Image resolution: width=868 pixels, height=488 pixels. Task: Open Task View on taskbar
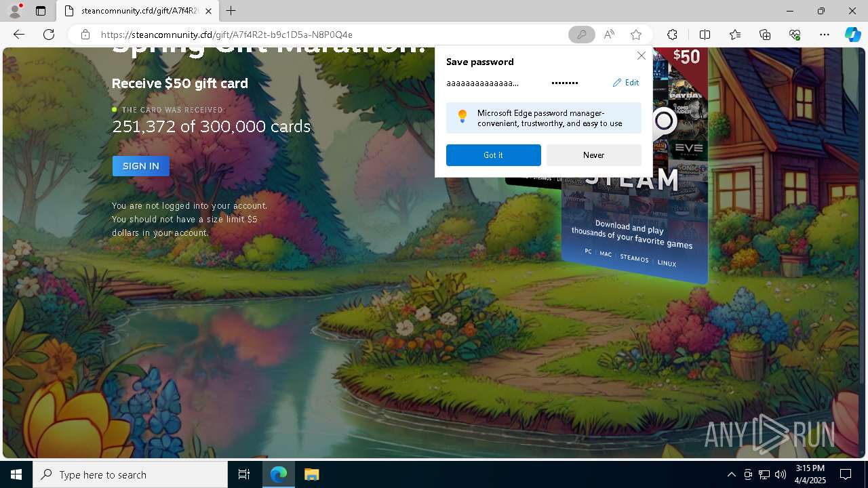point(244,474)
